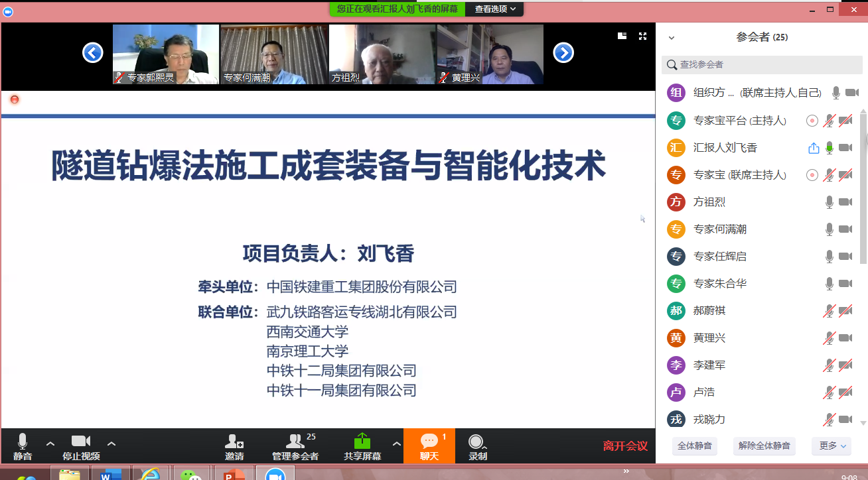Expand the audio options arrow beside 静音
Viewport: 868px width, 480px height.
tap(50, 444)
